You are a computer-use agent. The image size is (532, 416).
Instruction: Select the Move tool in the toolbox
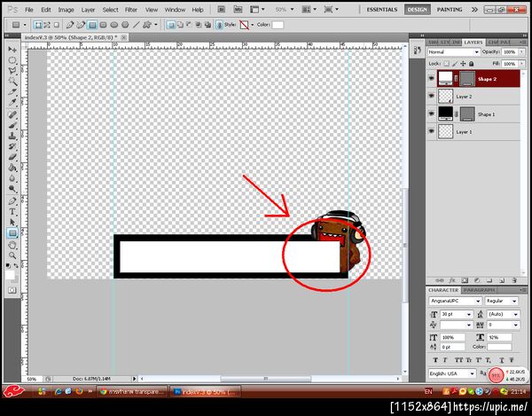pos(12,50)
